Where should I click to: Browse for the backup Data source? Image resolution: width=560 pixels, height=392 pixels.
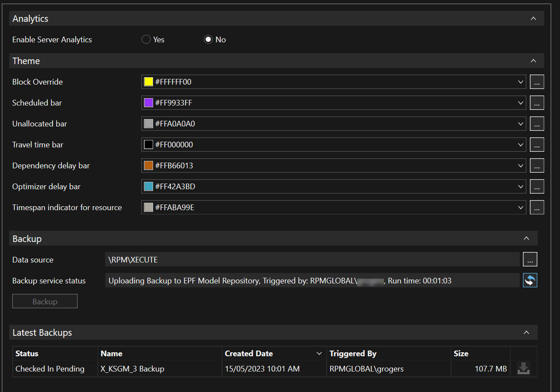click(x=530, y=259)
